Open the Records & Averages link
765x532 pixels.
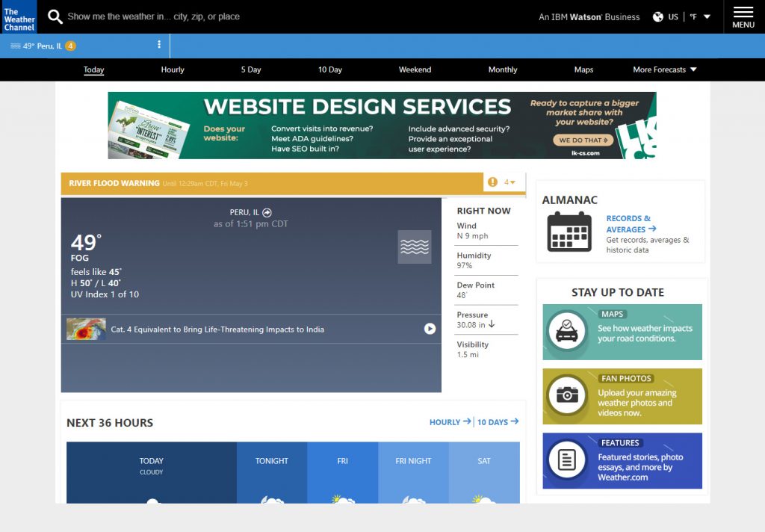630,224
